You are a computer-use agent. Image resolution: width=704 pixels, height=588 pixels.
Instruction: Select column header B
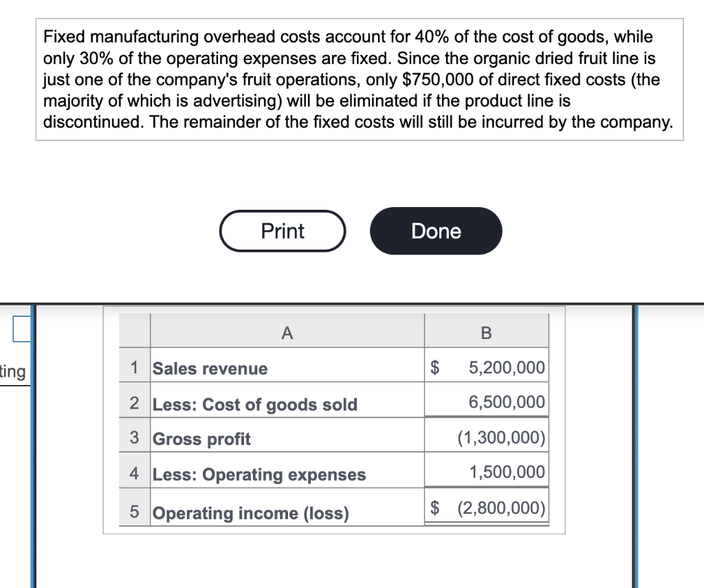[x=486, y=332]
